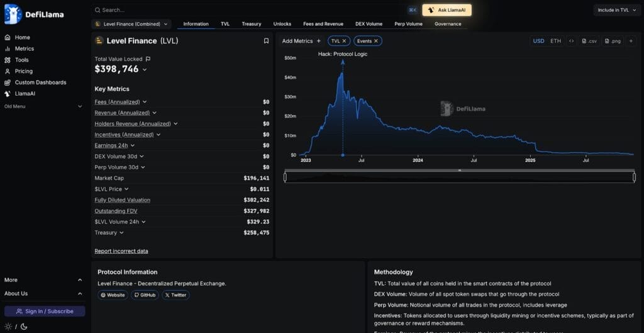Click the left handle of the chart range slider
Viewport: 644px width, 333px height.
285,177
